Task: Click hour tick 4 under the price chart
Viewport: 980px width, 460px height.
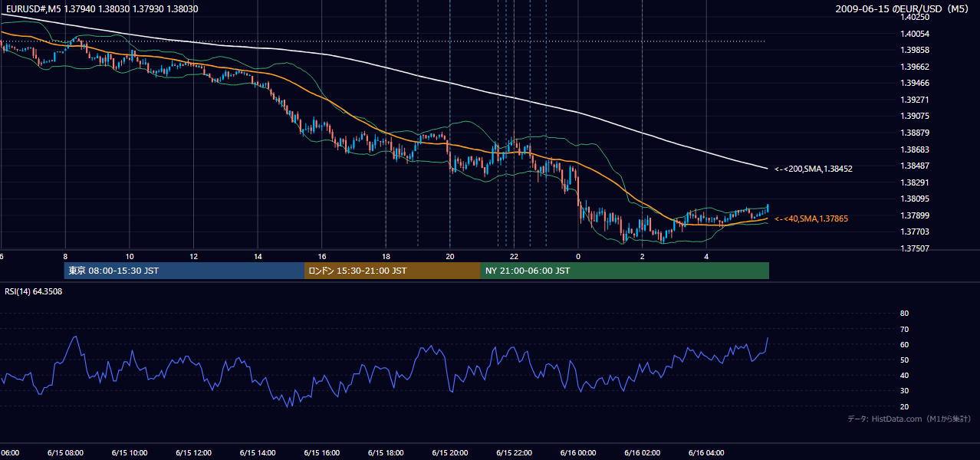Action: point(706,257)
